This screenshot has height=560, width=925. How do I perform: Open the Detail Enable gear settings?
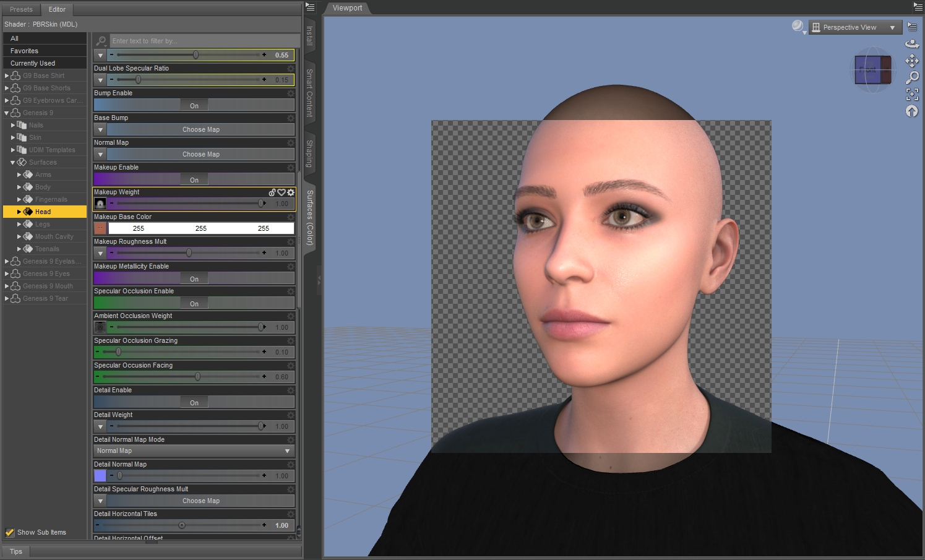coord(291,390)
